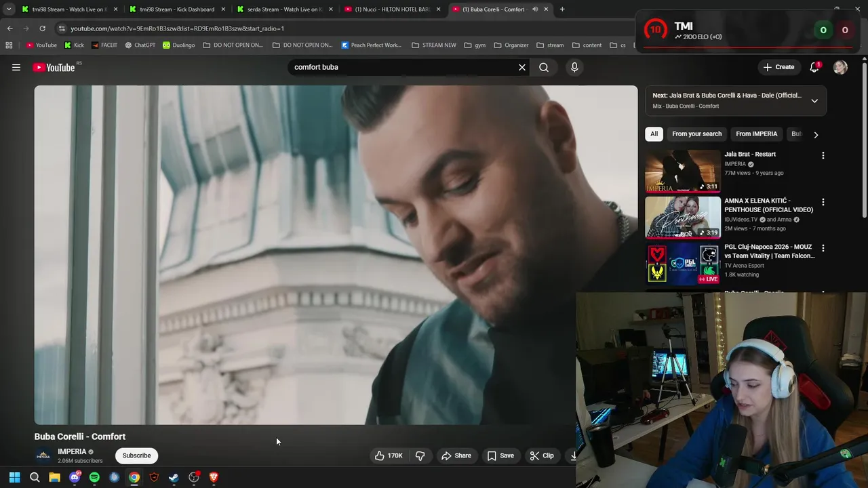Image resolution: width=868 pixels, height=488 pixels.
Task: Dislike the video with thumbs down
Action: tap(420, 455)
